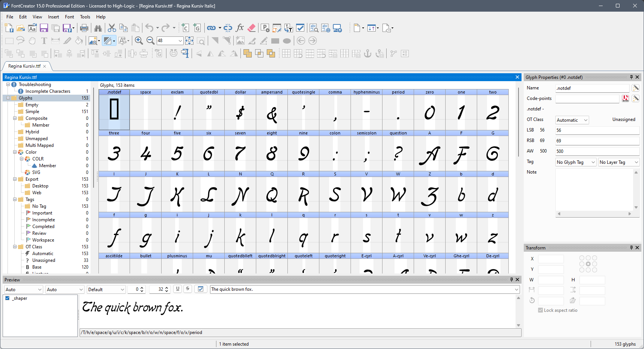
Task: Select the bottom-right anchor point radio button
Action: 594,270
